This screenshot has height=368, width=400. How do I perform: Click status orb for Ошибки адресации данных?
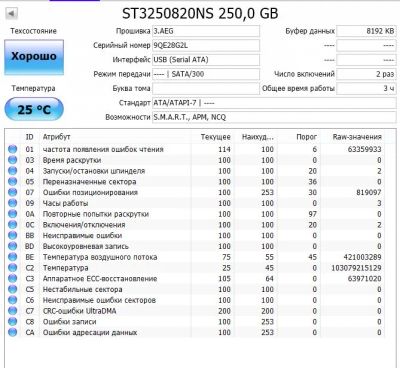tap(12, 332)
